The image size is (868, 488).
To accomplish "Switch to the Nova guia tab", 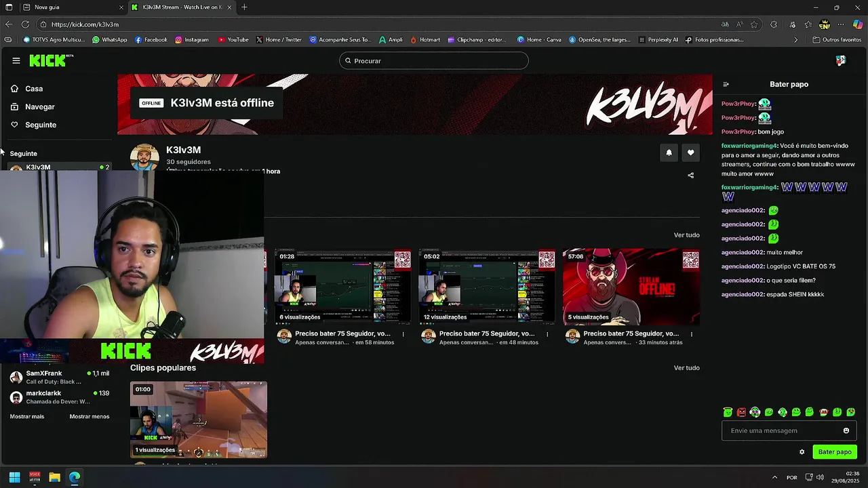I will tap(72, 7).
